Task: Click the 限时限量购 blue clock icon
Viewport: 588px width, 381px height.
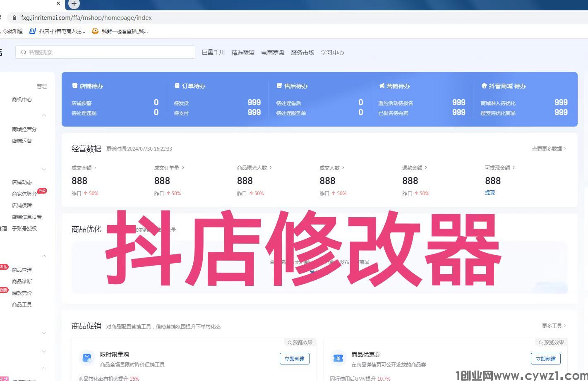Action: click(87, 358)
